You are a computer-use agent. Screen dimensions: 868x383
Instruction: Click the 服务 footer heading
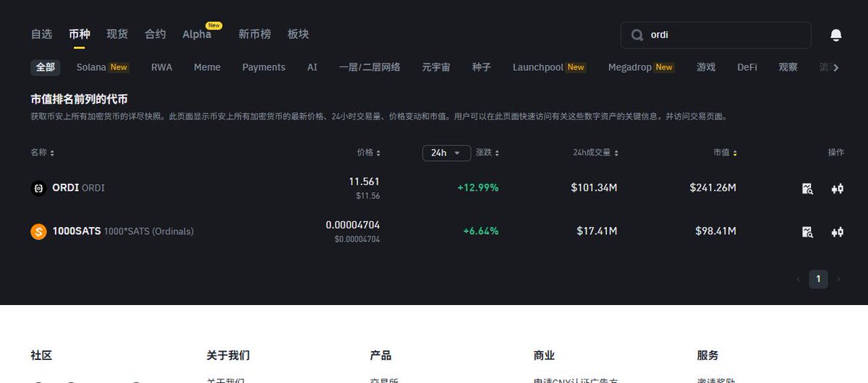[707, 356]
